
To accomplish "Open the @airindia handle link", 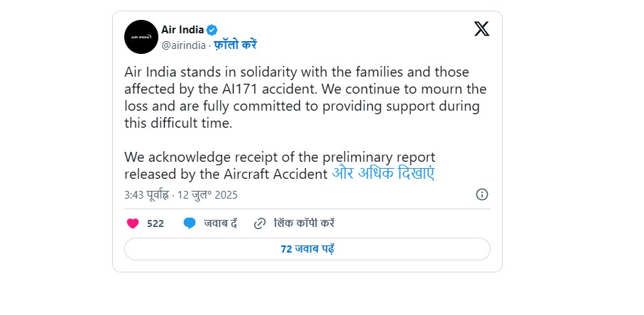I will [183, 45].
